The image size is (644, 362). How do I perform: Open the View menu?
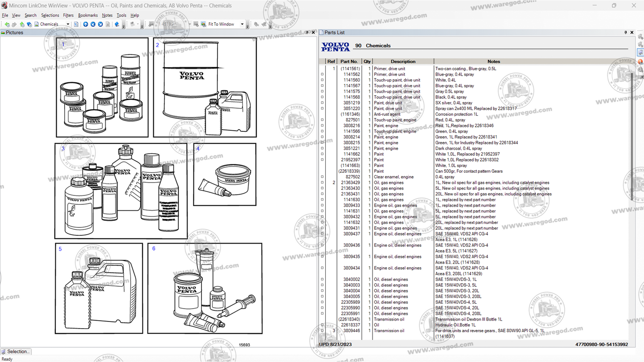[16, 15]
